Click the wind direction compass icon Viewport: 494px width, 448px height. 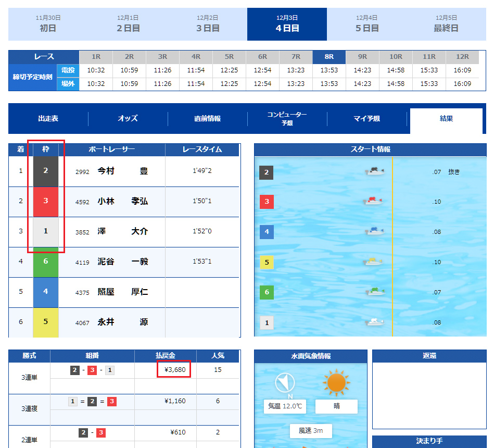(285, 383)
